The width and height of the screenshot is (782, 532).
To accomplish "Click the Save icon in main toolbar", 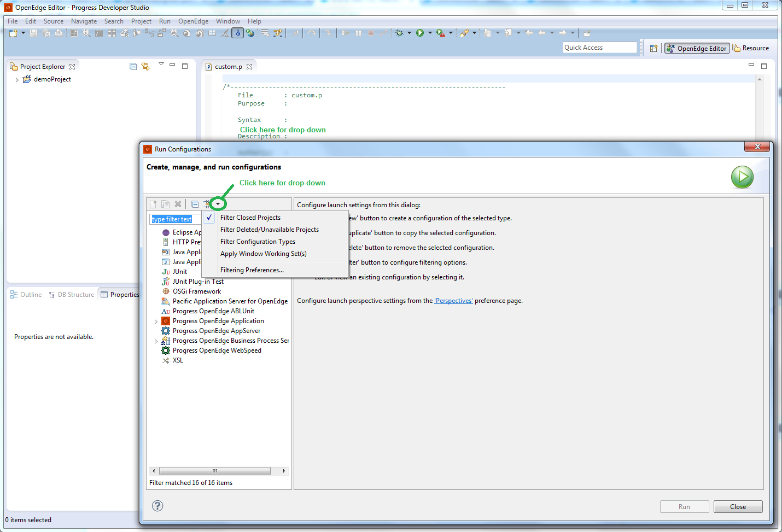I will (34, 33).
